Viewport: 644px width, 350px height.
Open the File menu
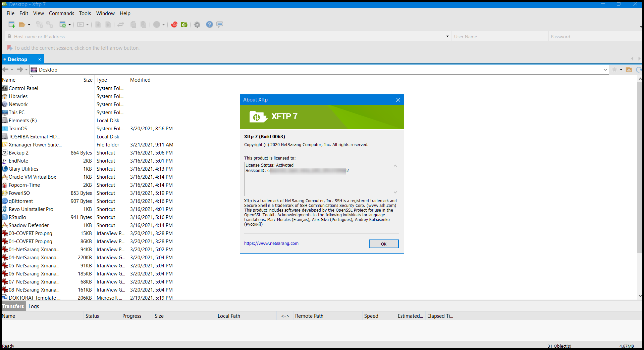[10, 13]
